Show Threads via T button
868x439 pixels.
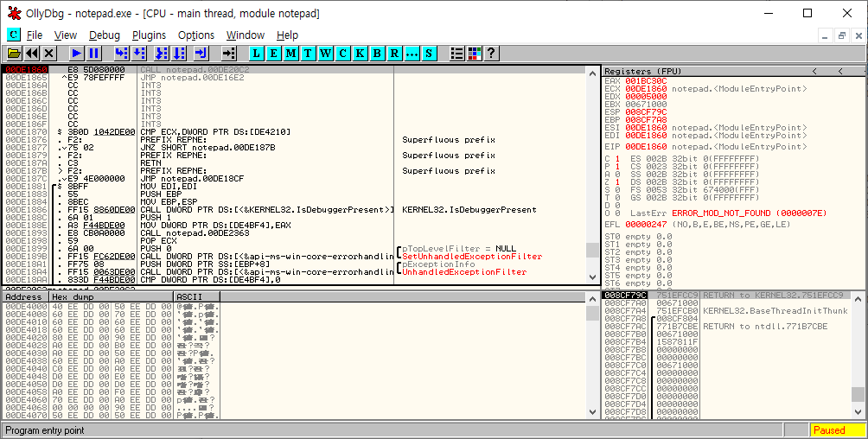[x=308, y=53]
